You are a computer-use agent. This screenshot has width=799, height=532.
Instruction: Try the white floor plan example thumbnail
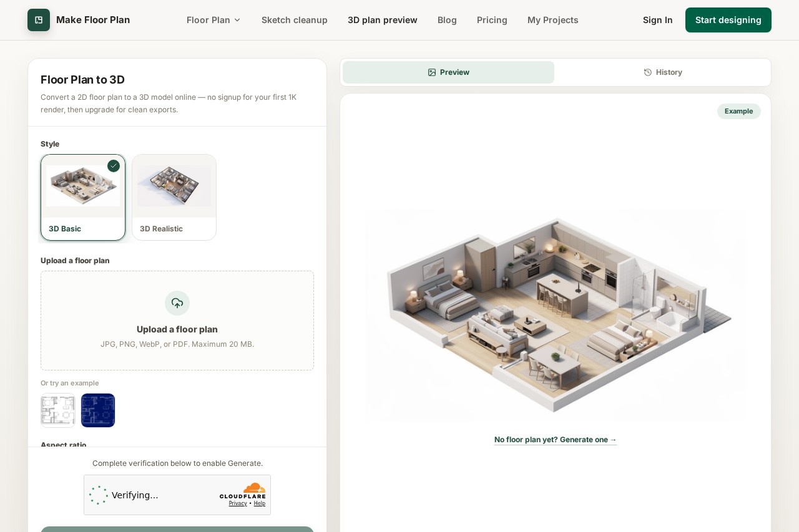click(58, 410)
